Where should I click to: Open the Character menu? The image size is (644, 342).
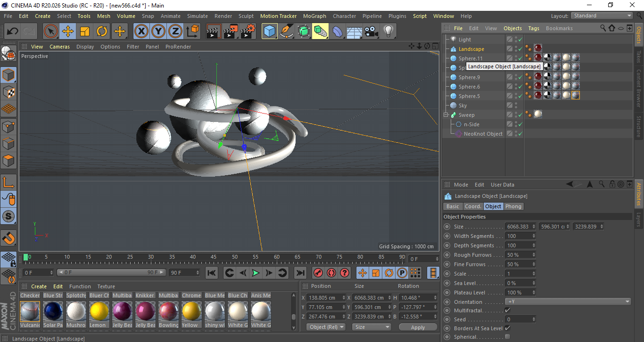click(x=344, y=16)
